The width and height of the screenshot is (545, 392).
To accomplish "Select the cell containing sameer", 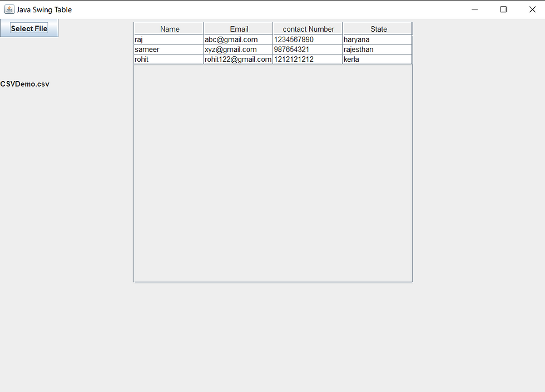I will 169,49.
